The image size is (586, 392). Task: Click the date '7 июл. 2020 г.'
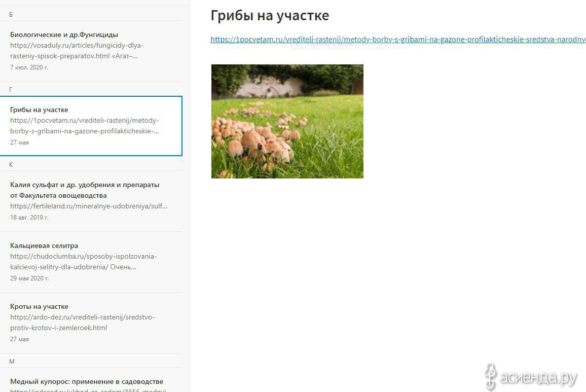[x=29, y=67]
